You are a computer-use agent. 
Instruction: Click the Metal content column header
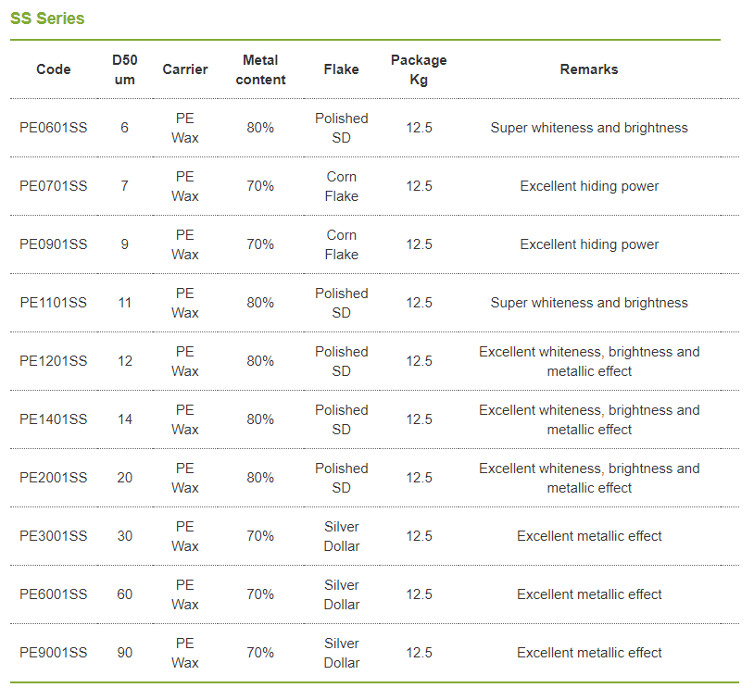pos(260,69)
